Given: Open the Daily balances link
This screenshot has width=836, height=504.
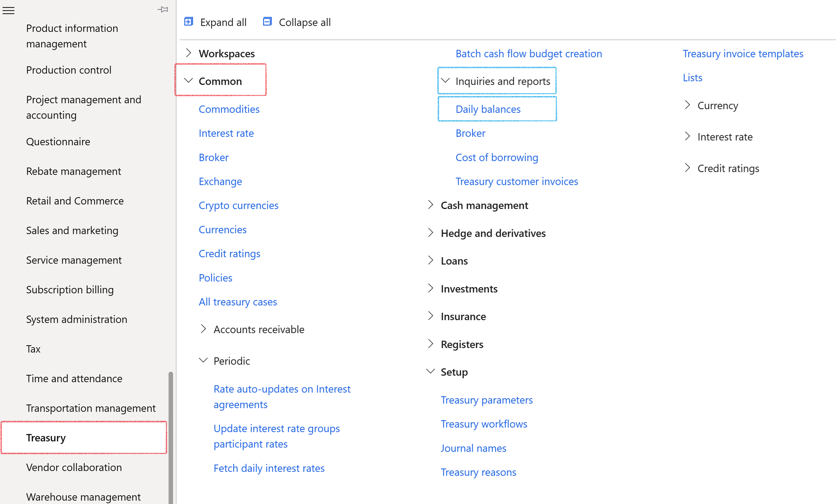Looking at the screenshot, I should pyautogui.click(x=488, y=109).
